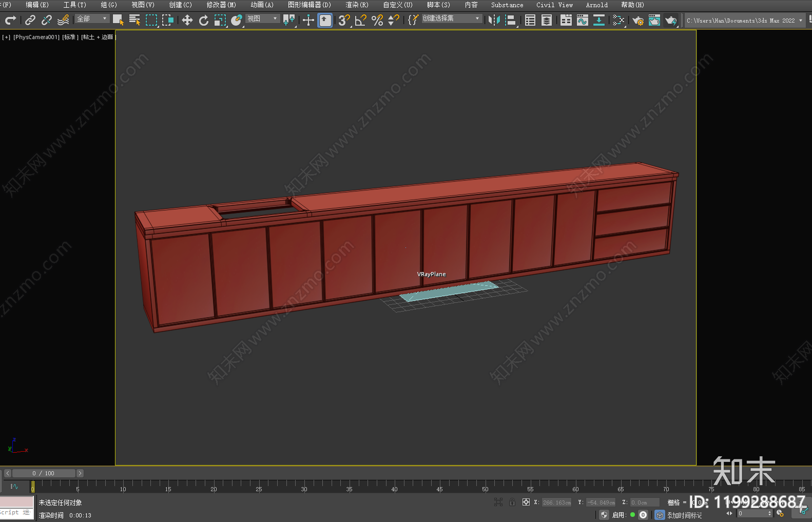Click the Z coordinate field 0.0cm
Viewport: 812px width, 522px height.
coord(645,502)
